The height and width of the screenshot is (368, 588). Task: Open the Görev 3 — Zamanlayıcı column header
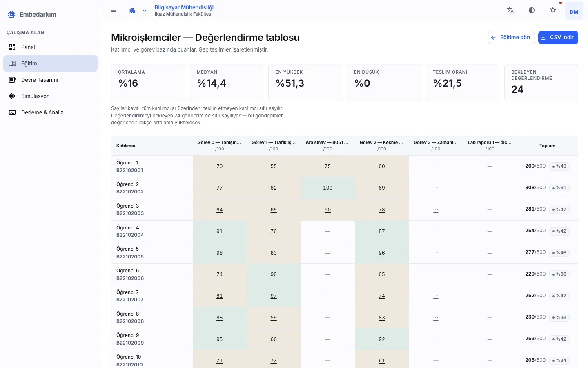click(436, 142)
